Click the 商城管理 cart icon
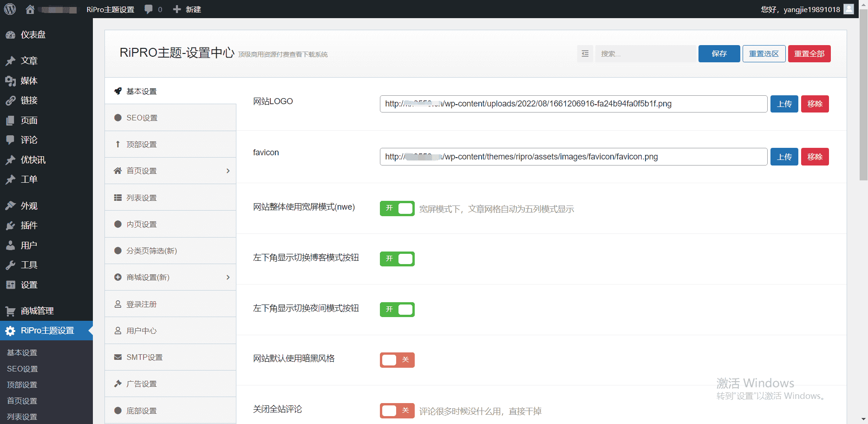Screen dimensions: 868x424 (10, 311)
